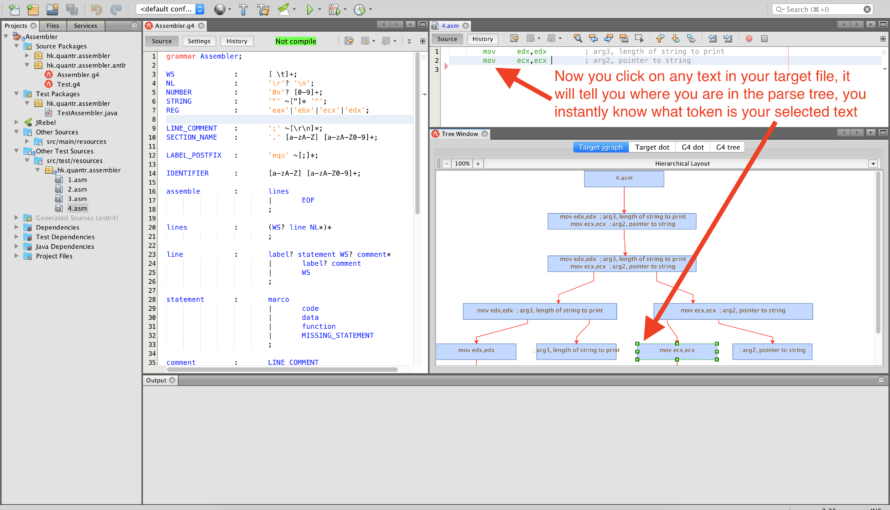Click the Profile Project clock icon
The height and width of the screenshot is (510, 890).
pyautogui.click(x=359, y=9)
